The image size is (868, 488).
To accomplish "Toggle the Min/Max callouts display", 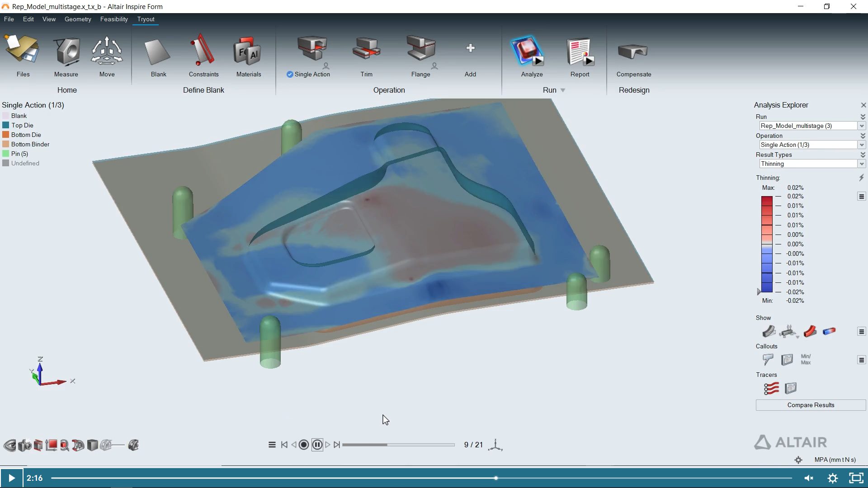I will pos(805,359).
